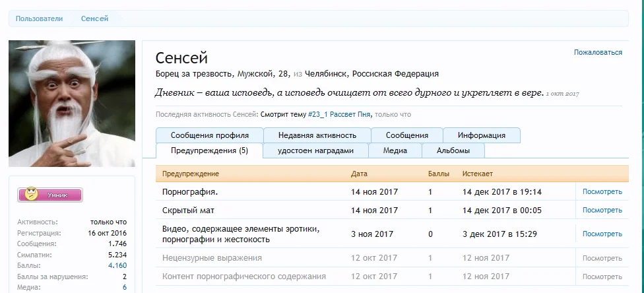
Task: Click Посмотреть for Нецензурные выражения warning
Action: point(602,257)
